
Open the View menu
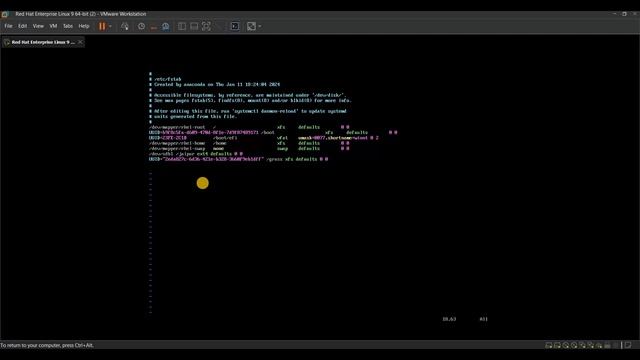pos(38,26)
